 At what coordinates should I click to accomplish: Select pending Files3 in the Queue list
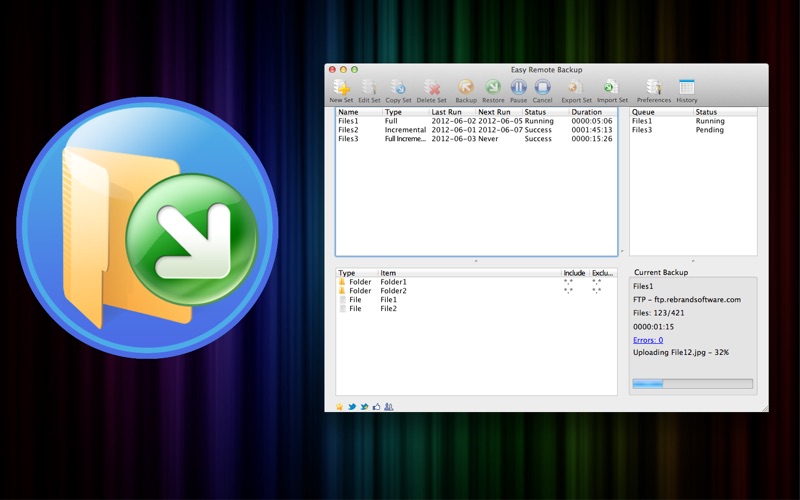tap(642, 130)
